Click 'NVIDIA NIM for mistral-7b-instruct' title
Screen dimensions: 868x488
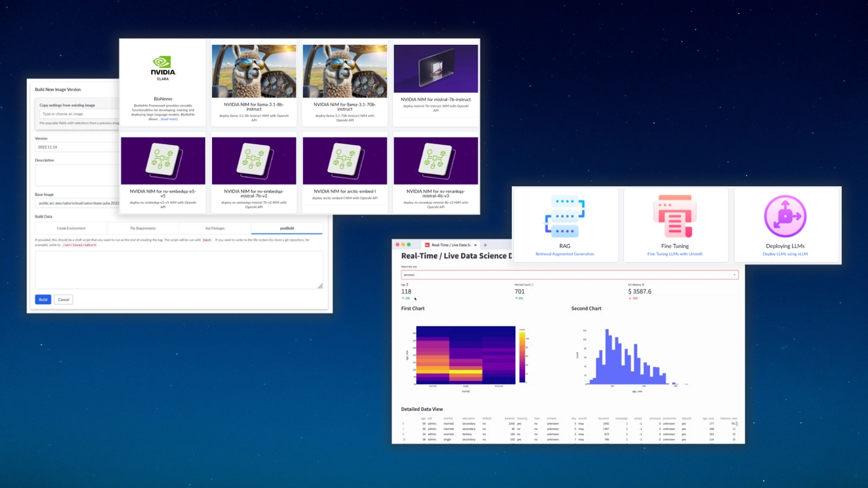(436, 100)
